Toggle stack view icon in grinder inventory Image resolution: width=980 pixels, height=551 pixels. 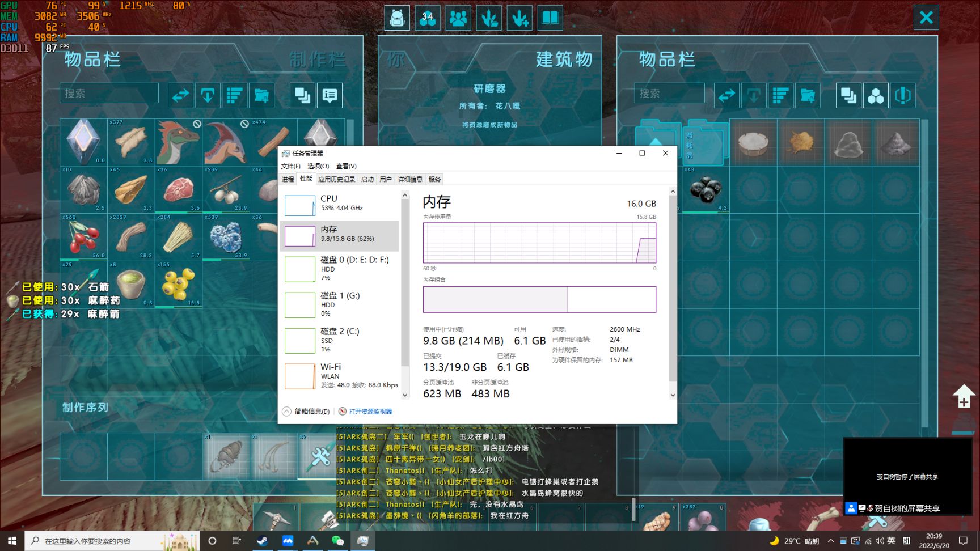click(x=849, y=95)
